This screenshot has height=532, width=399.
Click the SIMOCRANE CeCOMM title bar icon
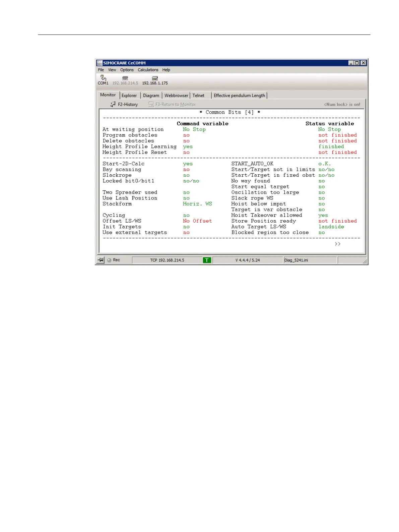pyautogui.click(x=99, y=63)
